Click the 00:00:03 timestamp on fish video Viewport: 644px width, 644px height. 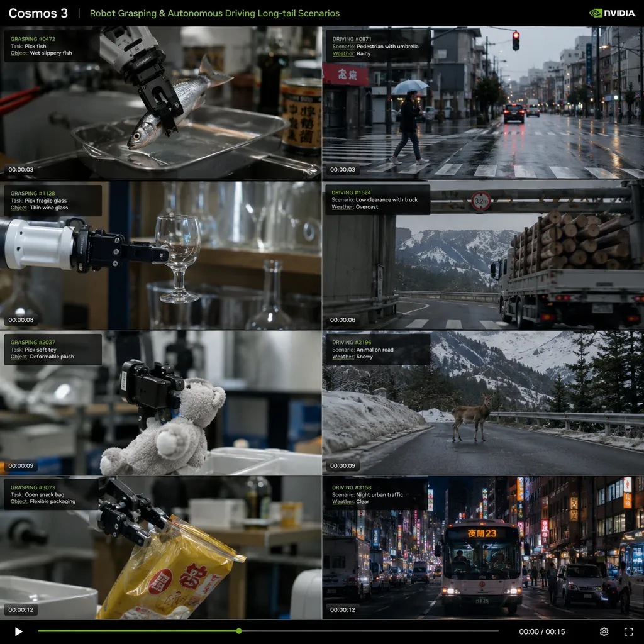pos(21,170)
